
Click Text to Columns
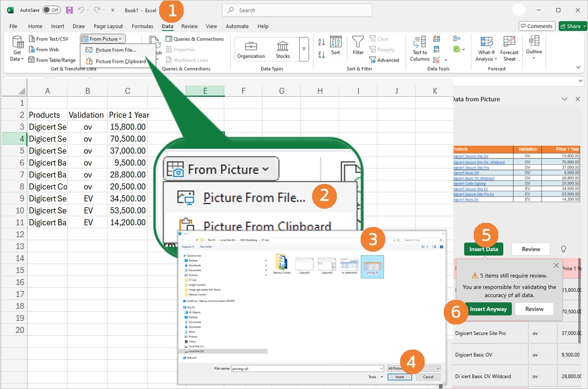pos(420,49)
